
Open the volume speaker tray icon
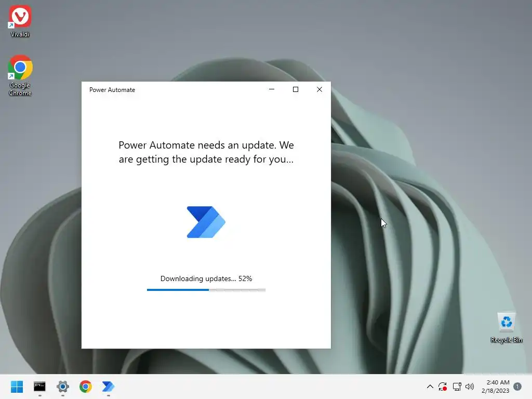[470, 387]
